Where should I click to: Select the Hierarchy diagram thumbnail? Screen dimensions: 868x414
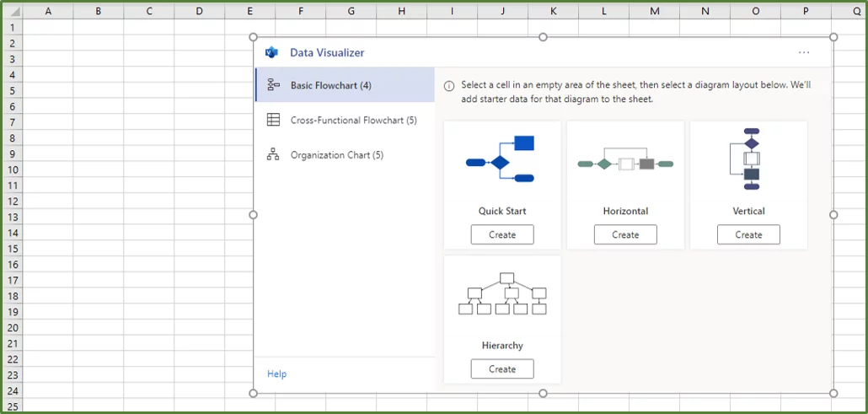[501, 294]
